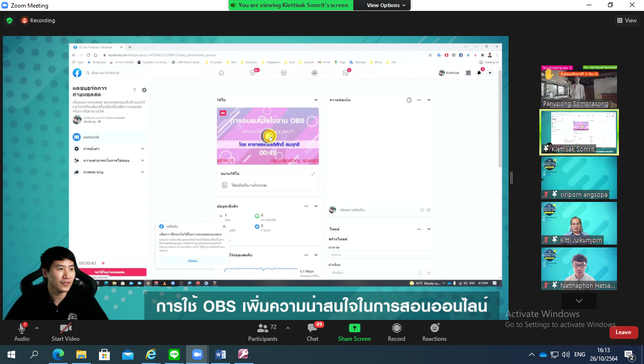Expand caret next to Participants count

pyautogui.click(x=287, y=328)
